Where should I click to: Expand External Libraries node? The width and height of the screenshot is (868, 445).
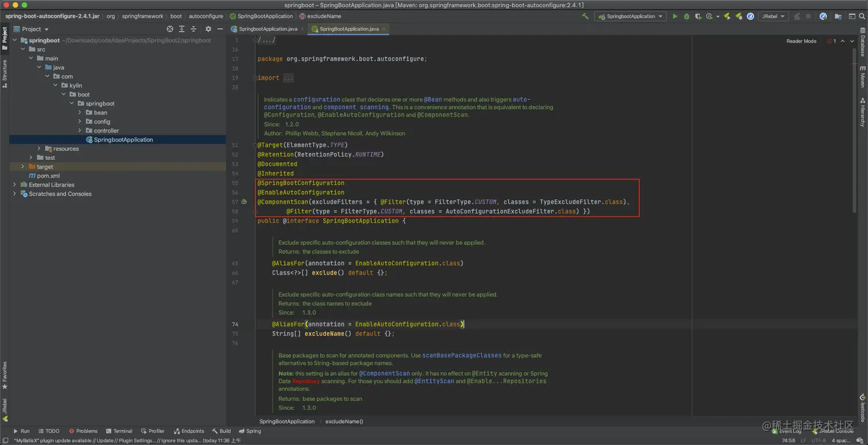pyautogui.click(x=14, y=185)
